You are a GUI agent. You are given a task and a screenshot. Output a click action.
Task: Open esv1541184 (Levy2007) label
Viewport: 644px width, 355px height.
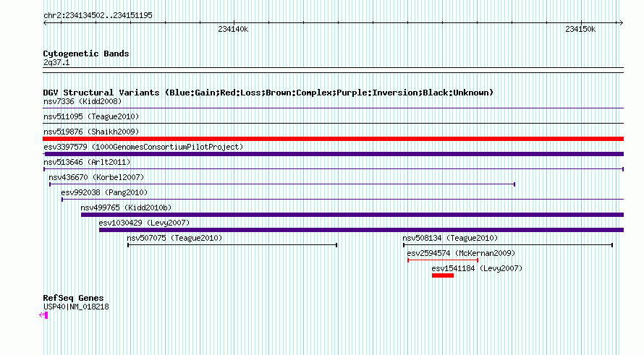click(x=478, y=268)
